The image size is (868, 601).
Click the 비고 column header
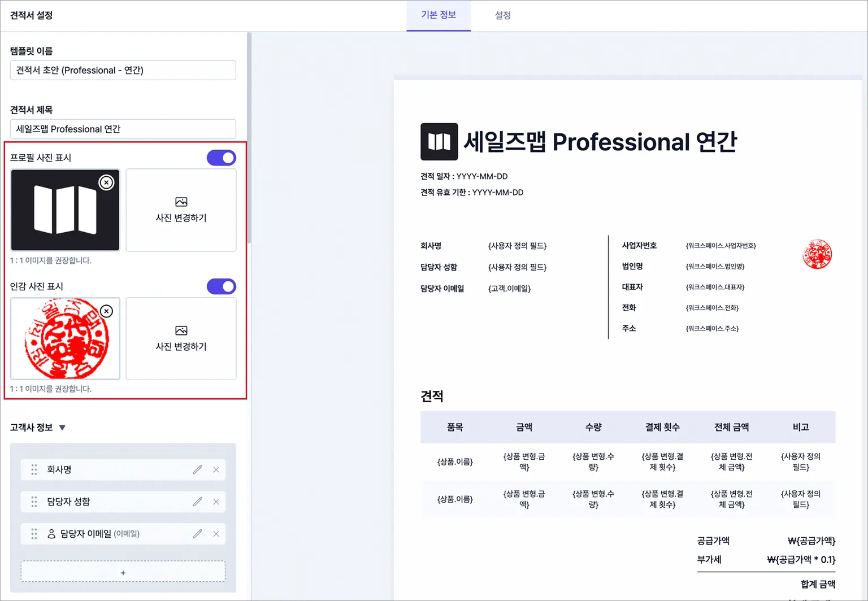[801, 427]
